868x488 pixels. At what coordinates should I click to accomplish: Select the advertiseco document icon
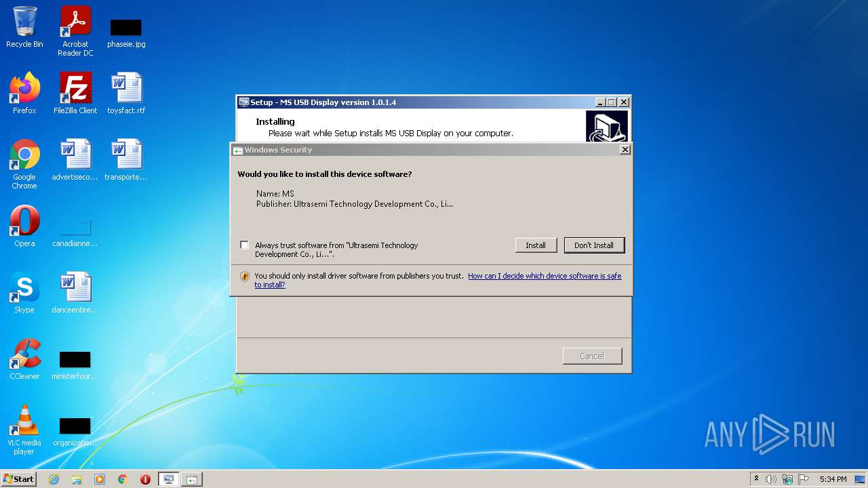(x=75, y=160)
